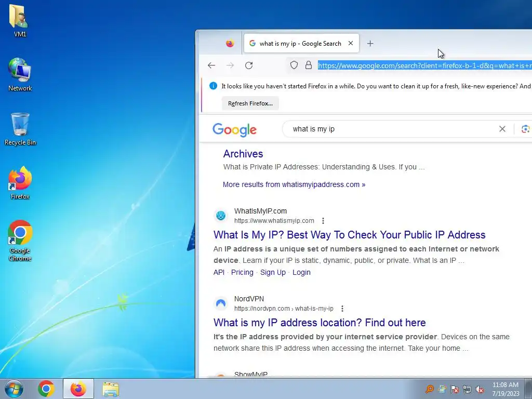Click the URL address bar
Screen dimensions: 532x399
[424, 65]
